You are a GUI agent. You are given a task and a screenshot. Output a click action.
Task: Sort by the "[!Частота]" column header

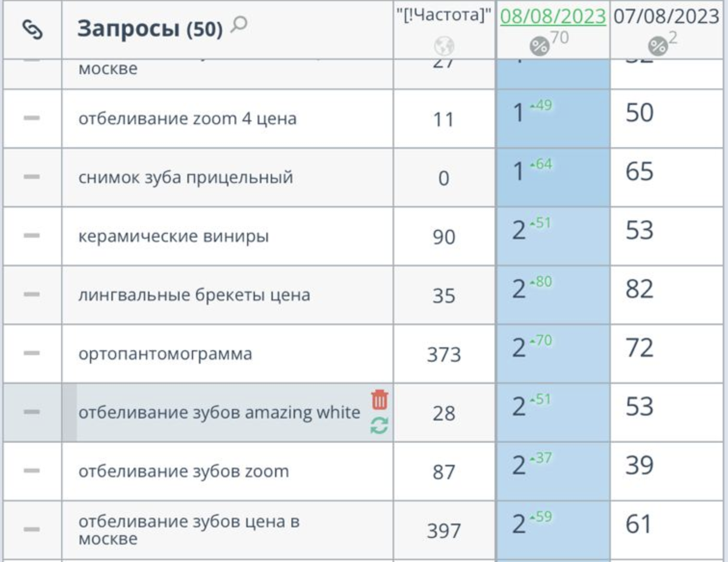pos(443,15)
